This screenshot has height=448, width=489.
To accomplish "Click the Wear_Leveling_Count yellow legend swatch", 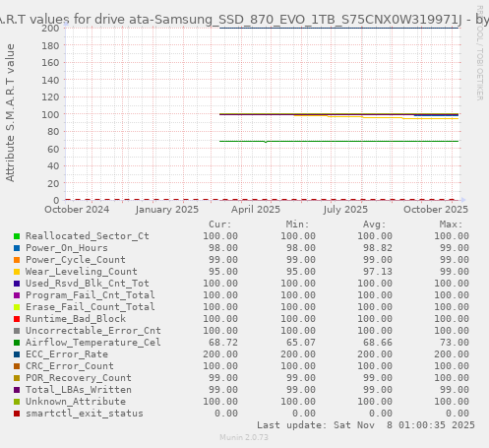I will point(17,272).
